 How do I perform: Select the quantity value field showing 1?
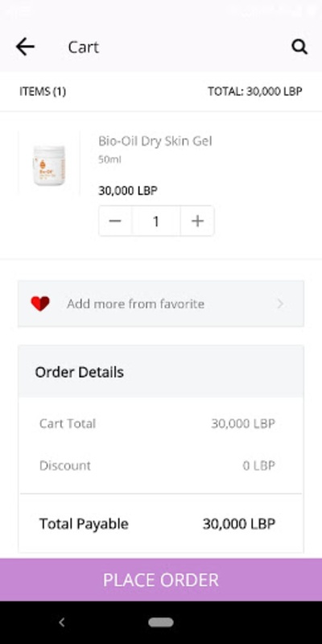click(156, 221)
